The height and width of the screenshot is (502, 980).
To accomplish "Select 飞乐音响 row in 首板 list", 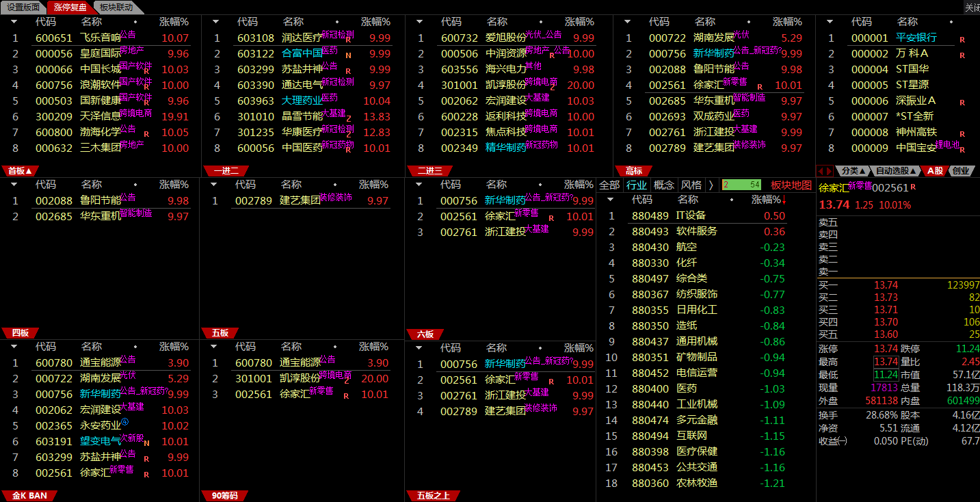I will click(101, 38).
